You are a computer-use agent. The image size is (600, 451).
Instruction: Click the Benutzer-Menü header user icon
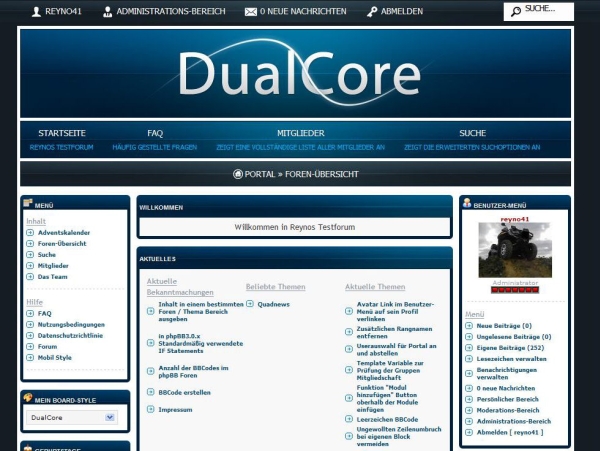pos(466,205)
